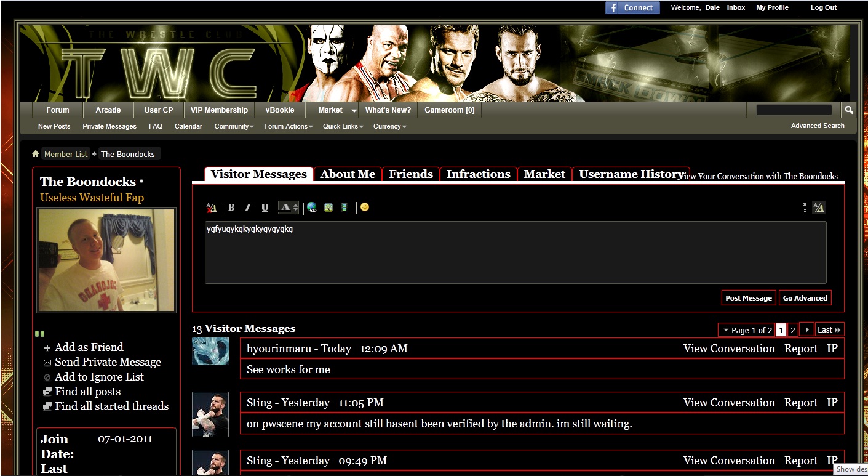The height and width of the screenshot is (476, 868).
Task: Open the smiley emoticon picker
Action: pyautogui.click(x=365, y=208)
